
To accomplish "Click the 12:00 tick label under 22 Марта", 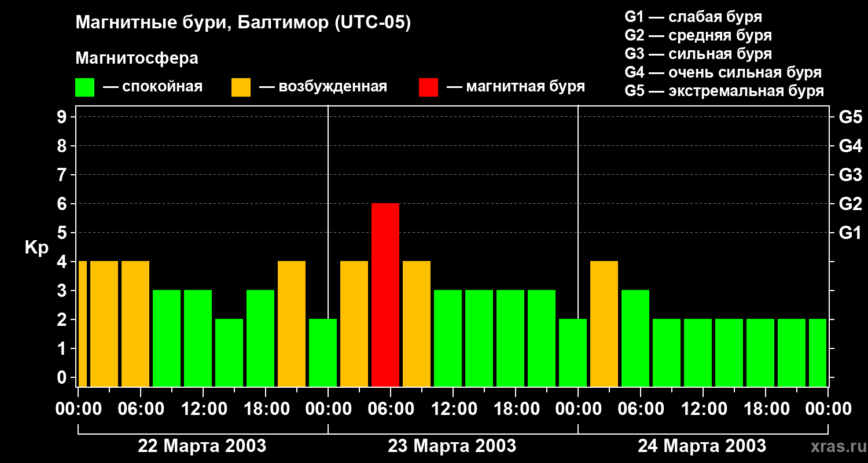I will (x=203, y=409).
